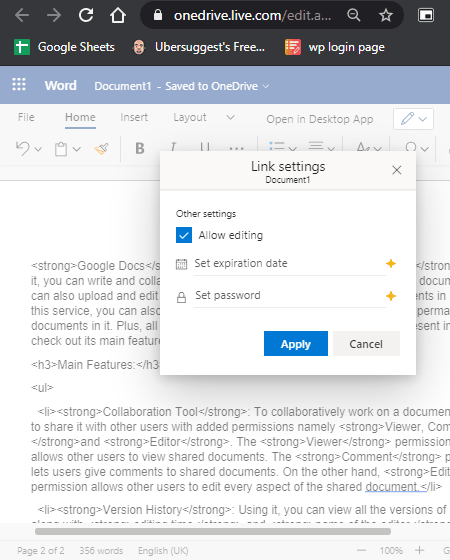The width and height of the screenshot is (450, 560).
Task: Open the editing mode pencil dropdown
Action: tap(414, 119)
